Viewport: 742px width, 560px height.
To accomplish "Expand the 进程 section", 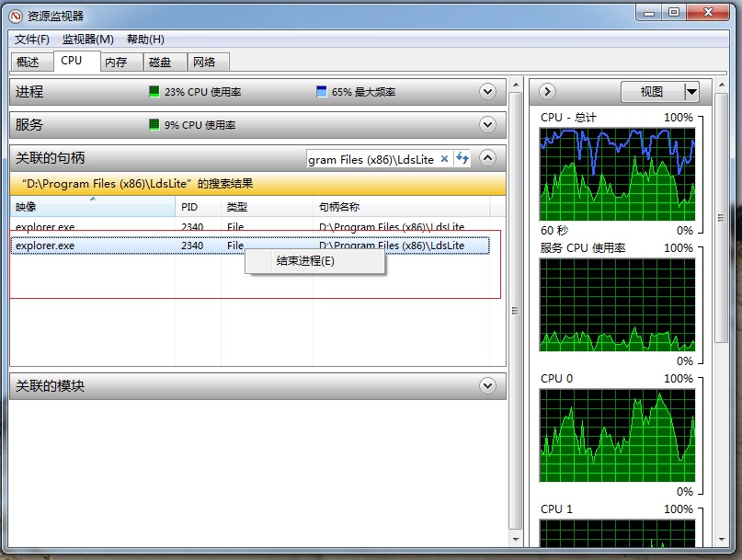I will tap(487, 91).
